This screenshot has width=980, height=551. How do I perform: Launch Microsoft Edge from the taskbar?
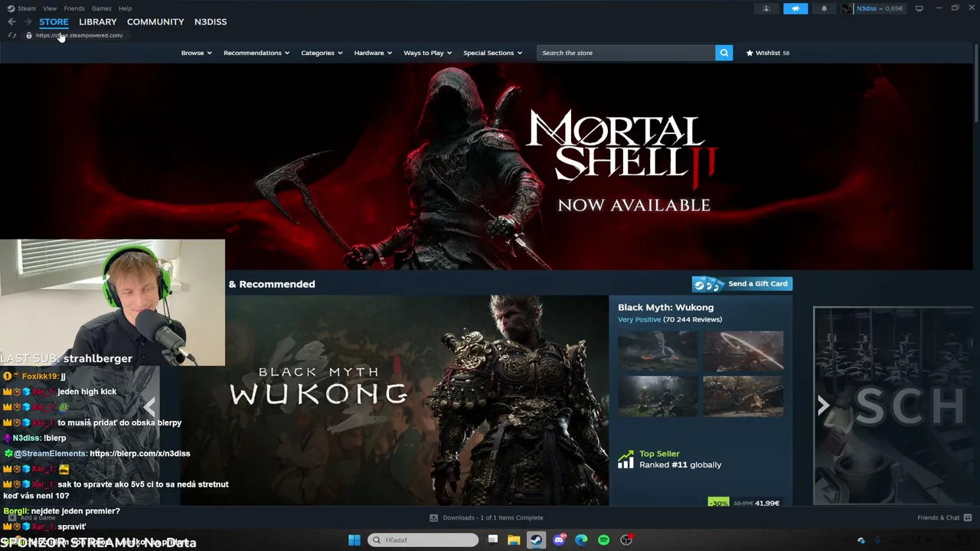pos(581,540)
